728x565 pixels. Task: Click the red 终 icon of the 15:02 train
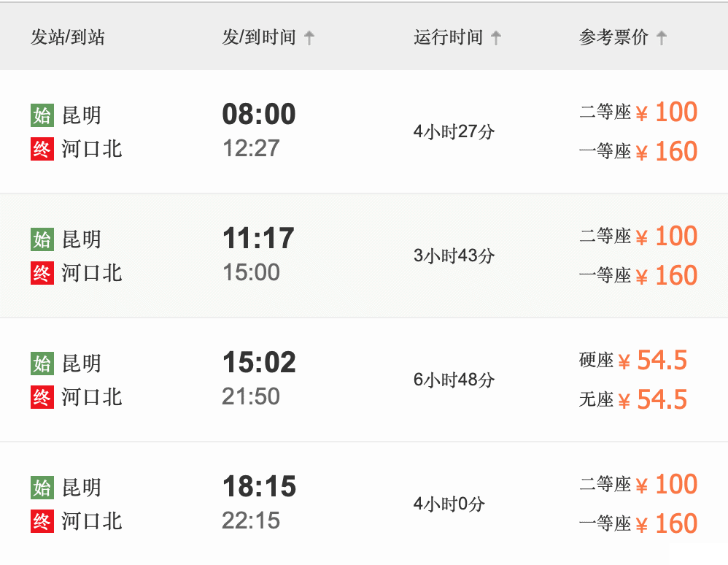click(42, 397)
